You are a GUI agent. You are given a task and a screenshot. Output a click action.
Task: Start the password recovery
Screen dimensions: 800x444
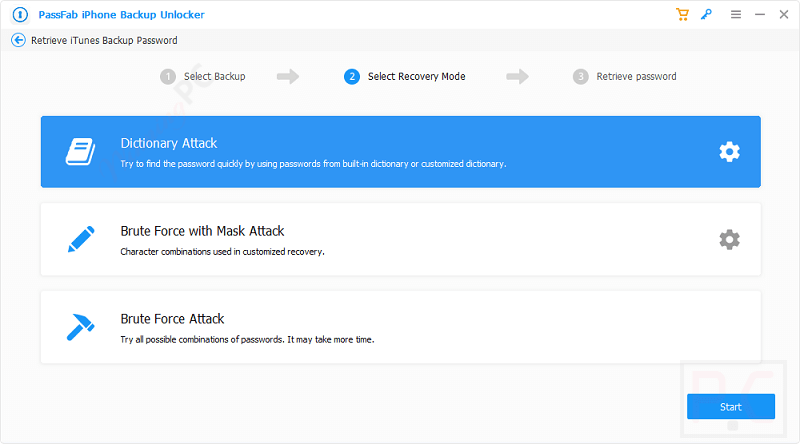731,407
